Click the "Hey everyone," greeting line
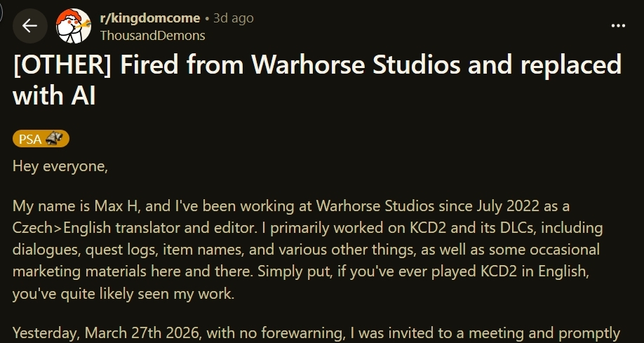The height and width of the screenshot is (343, 644). (58, 167)
